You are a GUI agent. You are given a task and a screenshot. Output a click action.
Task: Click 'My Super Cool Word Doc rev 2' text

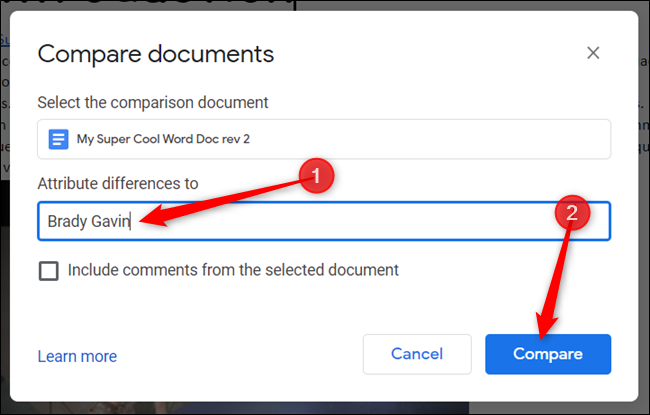click(163, 139)
